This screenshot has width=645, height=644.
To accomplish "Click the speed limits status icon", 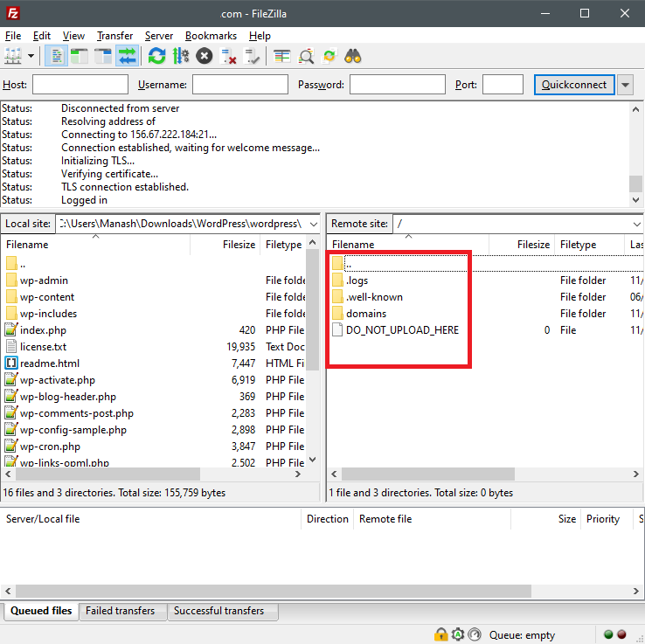I will (475, 634).
